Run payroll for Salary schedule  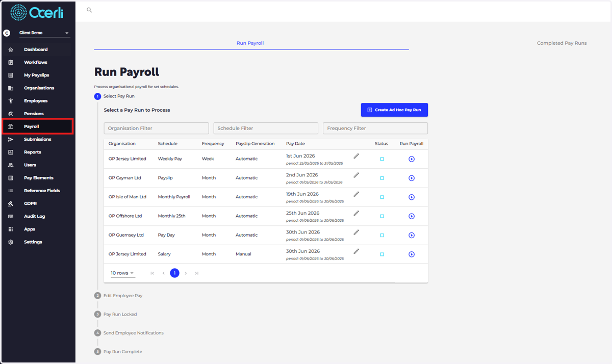click(412, 254)
